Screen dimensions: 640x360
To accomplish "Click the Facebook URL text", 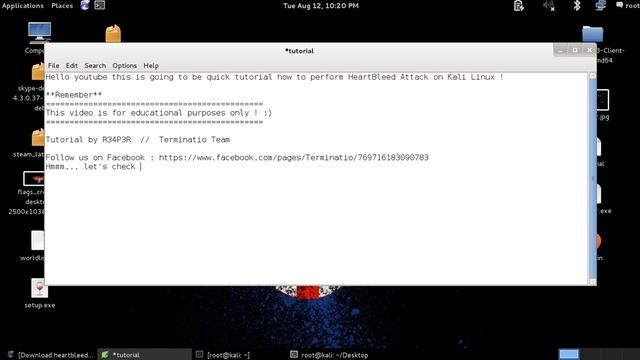I will 293,158.
